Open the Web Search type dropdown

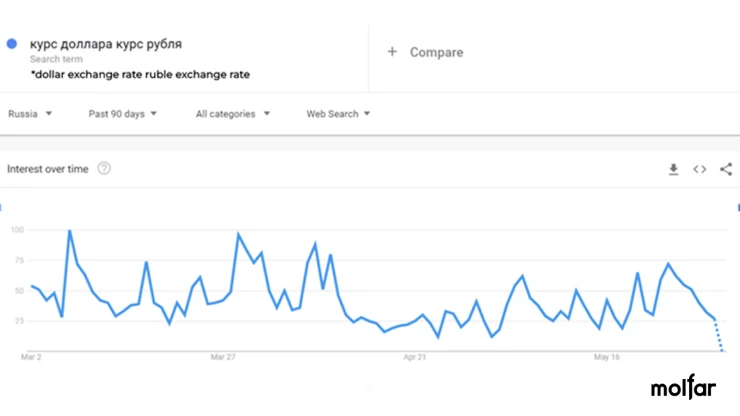click(338, 114)
